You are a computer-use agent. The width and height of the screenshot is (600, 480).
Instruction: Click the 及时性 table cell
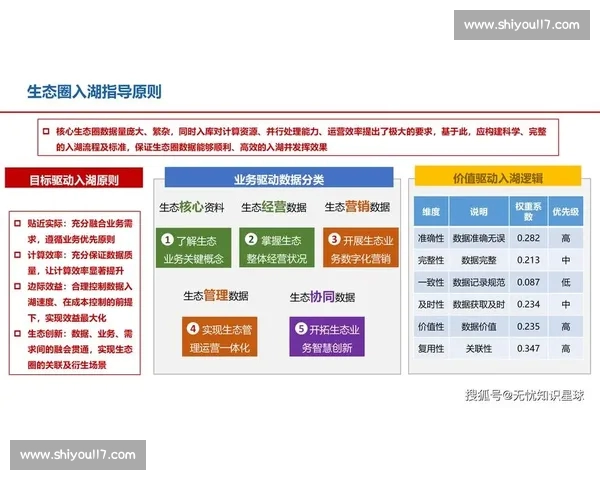click(431, 305)
